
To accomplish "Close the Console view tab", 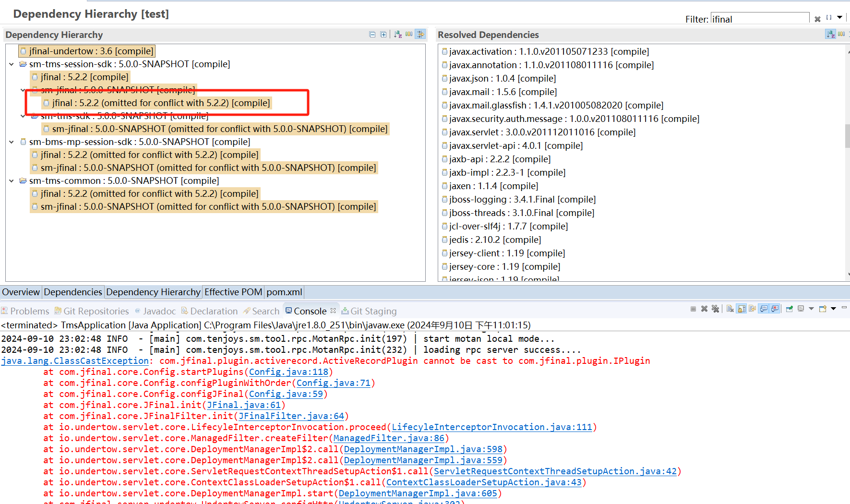I will tap(333, 311).
